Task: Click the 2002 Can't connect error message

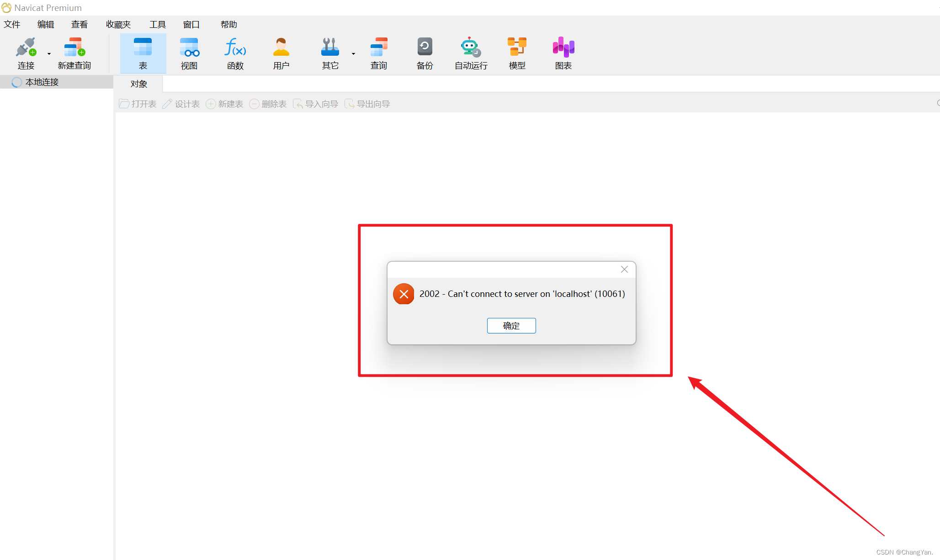Action: click(x=522, y=294)
